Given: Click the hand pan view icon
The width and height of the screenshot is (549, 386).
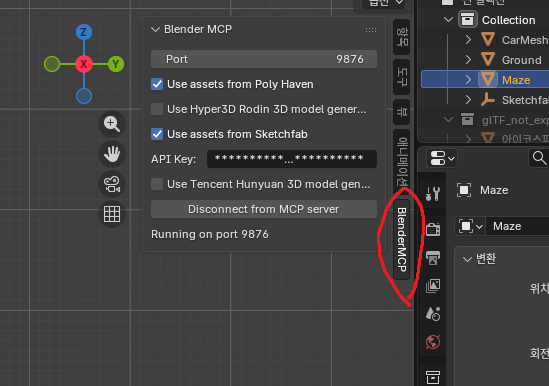Looking at the screenshot, I should pyautogui.click(x=112, y=154).
